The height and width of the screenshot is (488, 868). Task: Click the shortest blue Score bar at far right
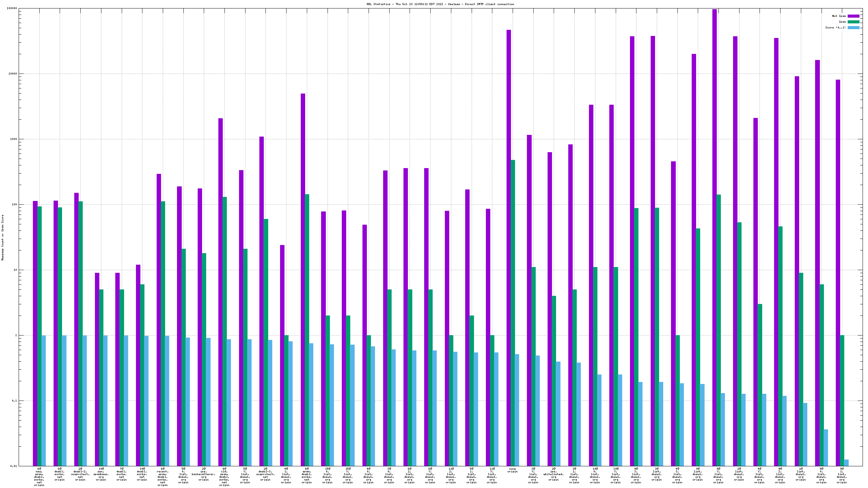tap(846, 463)
